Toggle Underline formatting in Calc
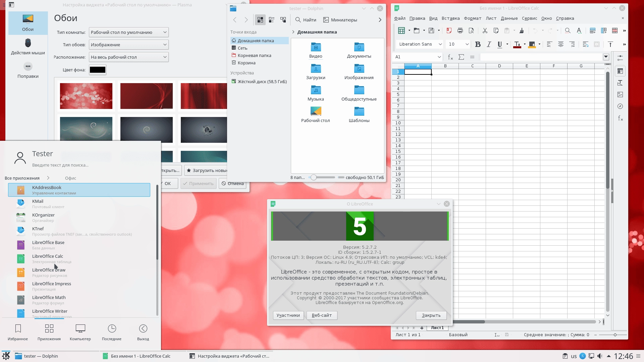644x362 pixels. (500, 44)
